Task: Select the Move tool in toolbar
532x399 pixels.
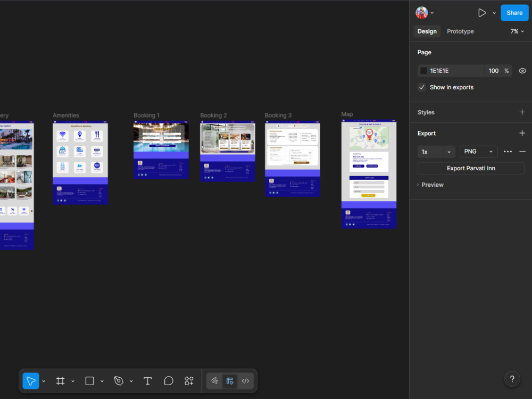Action: coord(30,381)
